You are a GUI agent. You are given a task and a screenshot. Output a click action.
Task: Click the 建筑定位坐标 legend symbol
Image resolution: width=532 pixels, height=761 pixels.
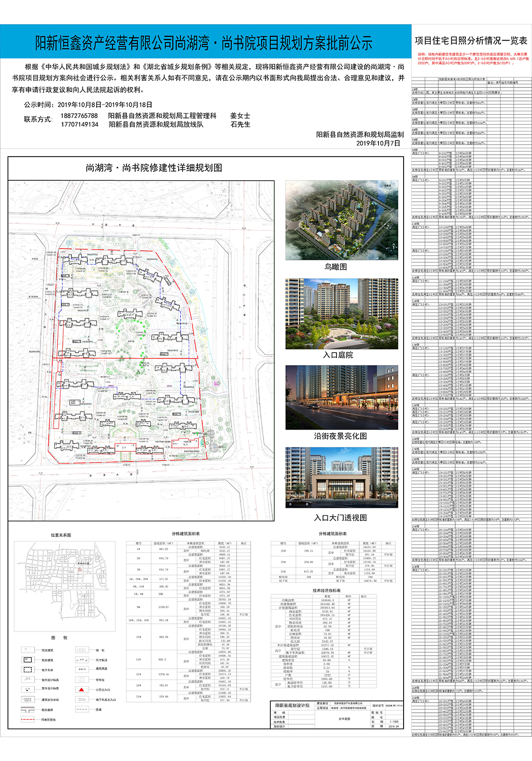tap(28, 699)
